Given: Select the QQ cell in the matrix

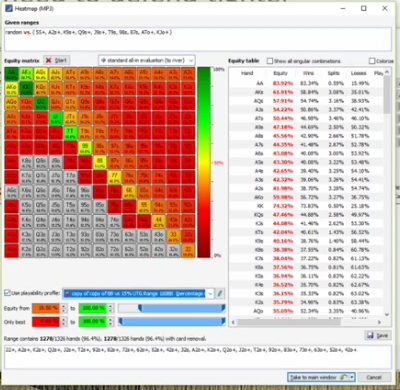Looking at the screenshot, I should pyautogui.click(x=41, y=104).
